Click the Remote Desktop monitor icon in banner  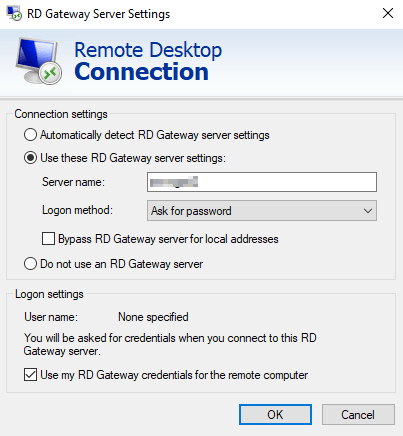tap(39, 61)
